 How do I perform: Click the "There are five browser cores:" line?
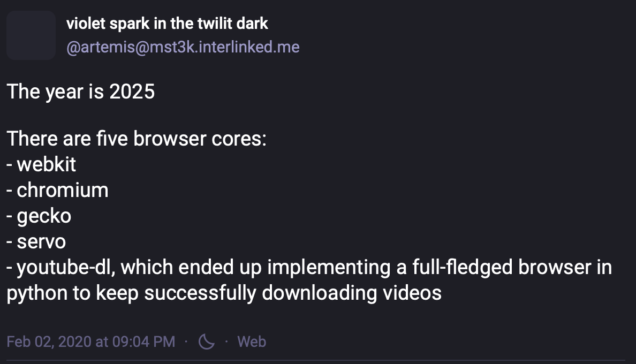coord(137,139)
